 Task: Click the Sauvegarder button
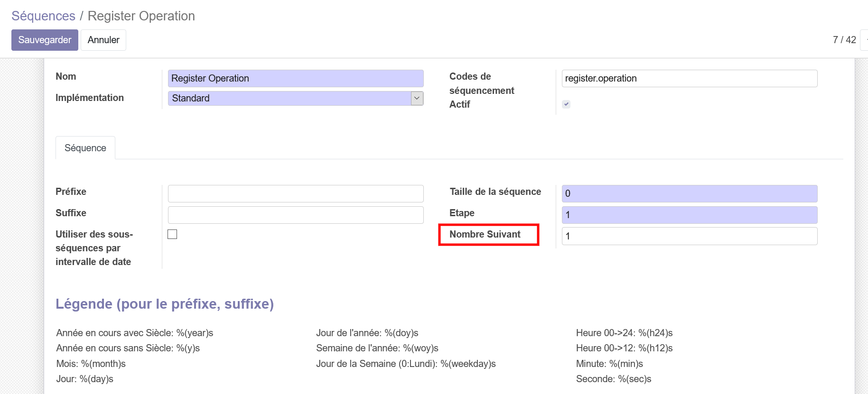[x=45, y=40]
